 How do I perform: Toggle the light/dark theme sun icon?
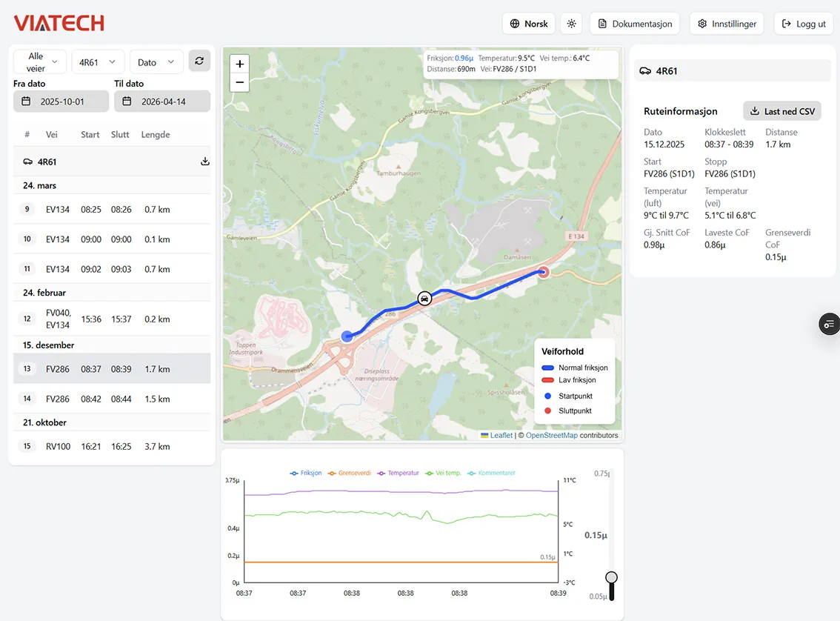pyautogui.click(x=571, y=24)
